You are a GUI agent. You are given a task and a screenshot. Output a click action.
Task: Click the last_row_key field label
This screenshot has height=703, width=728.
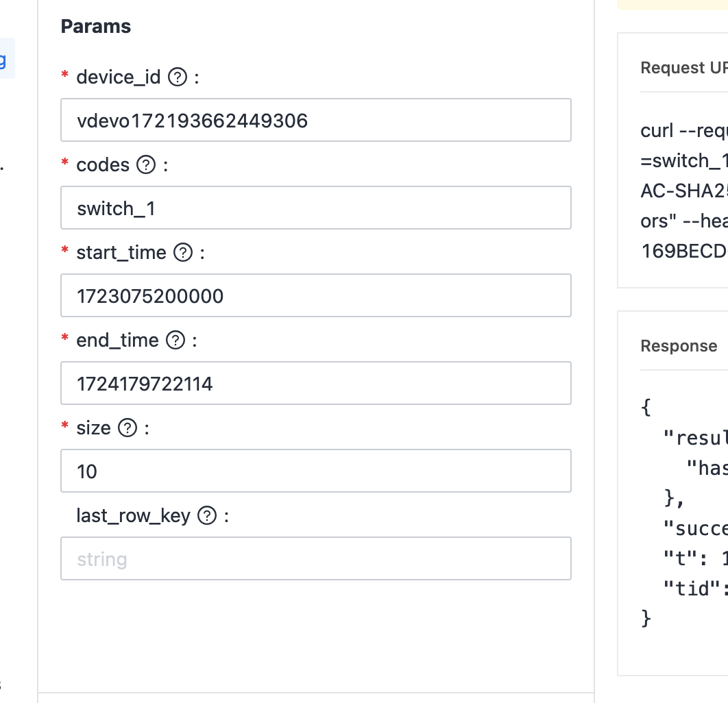[x=133, y=516]
